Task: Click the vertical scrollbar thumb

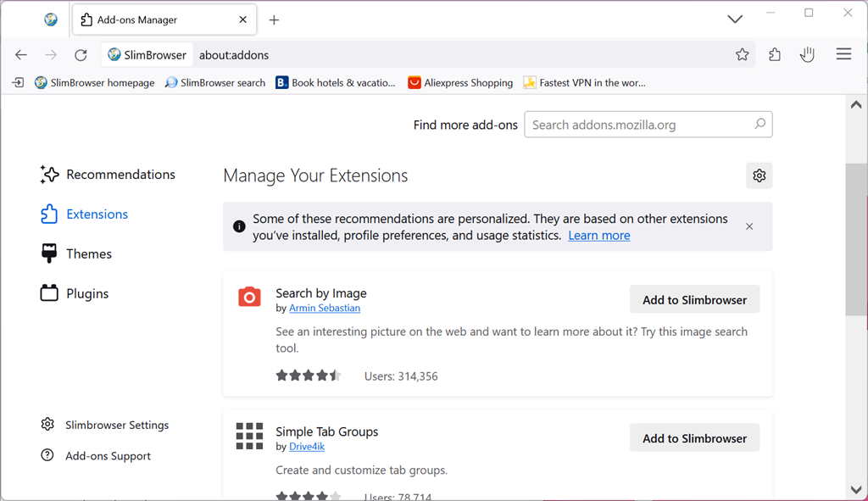Action: 856,240
